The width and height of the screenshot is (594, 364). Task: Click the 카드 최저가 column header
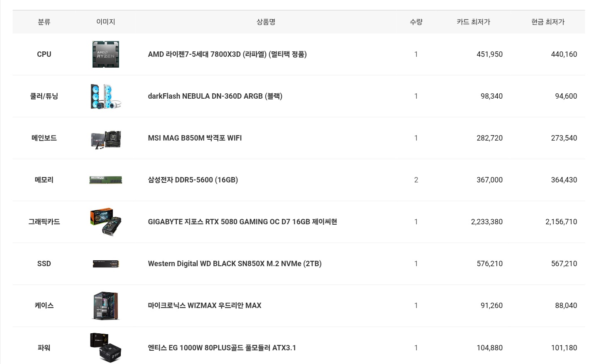click(x=473, y=22)
